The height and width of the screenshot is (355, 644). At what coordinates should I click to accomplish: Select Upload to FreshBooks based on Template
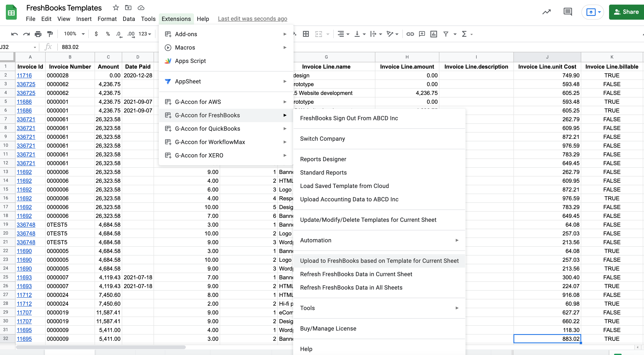pyautogui.click(x=379, y=261)
